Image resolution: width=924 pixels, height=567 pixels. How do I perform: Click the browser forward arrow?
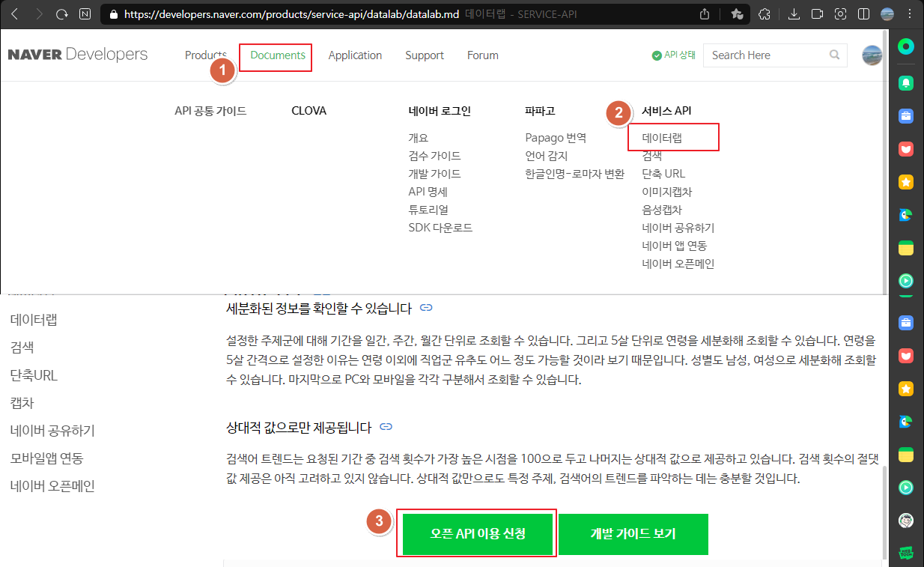click(x=39, y=14)
